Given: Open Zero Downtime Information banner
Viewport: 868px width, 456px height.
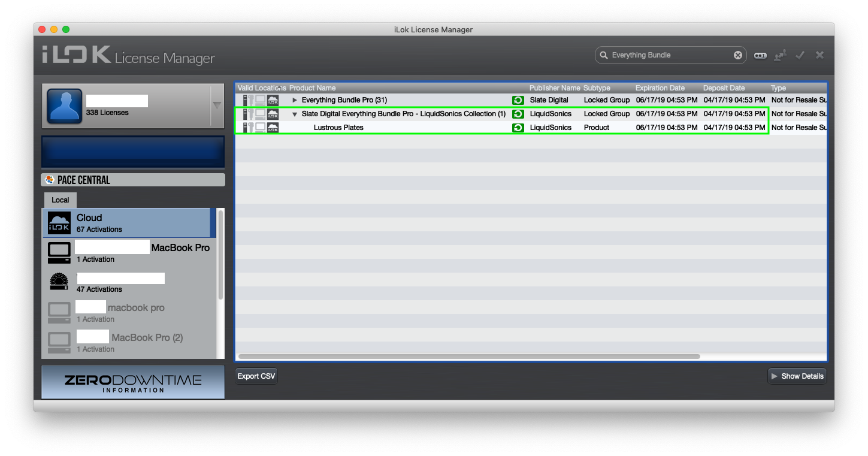Looking at the screenshot, I should pyautogui.click(x=133, y=382).
